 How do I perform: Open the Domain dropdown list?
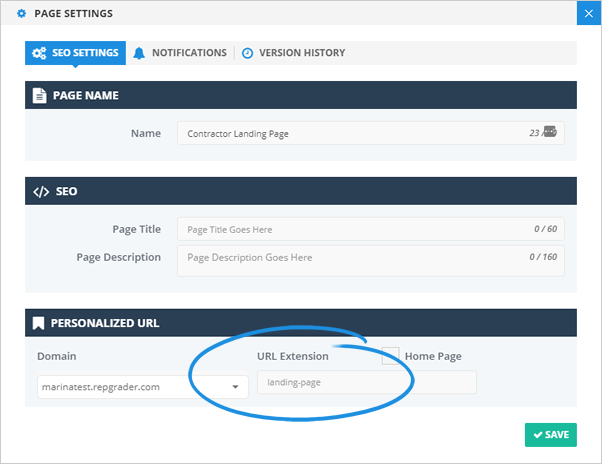click(x=140, y=385)
